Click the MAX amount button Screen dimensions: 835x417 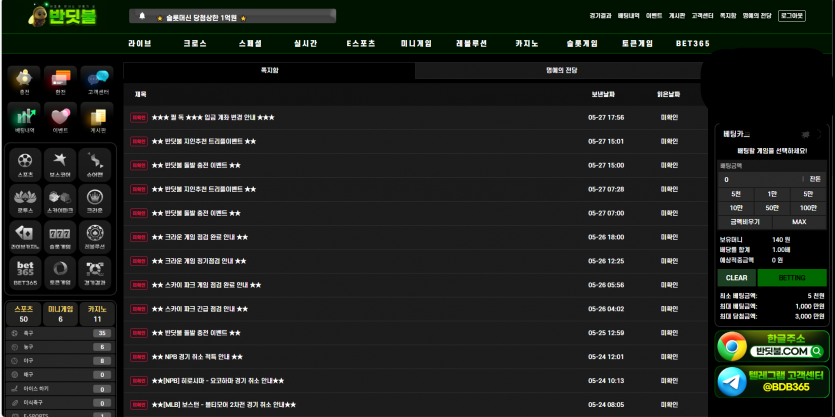coord(799,222)
